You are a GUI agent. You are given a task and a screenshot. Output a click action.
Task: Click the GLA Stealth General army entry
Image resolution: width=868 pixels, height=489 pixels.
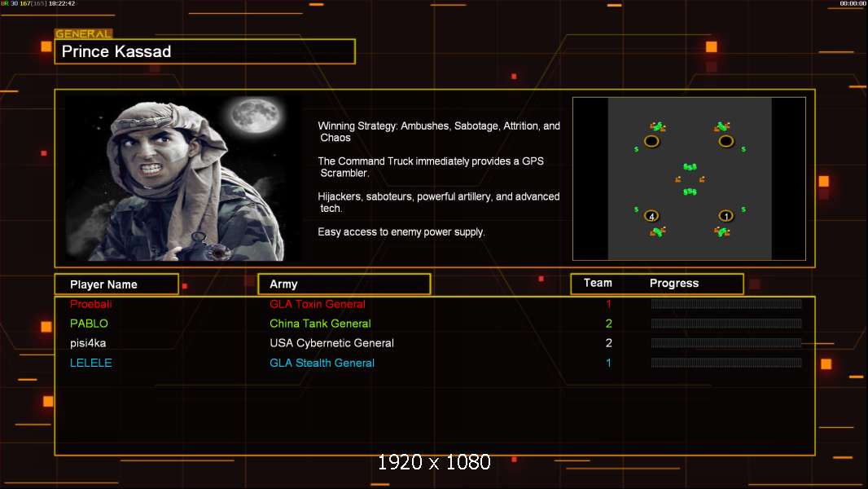(x=322, y=363)
